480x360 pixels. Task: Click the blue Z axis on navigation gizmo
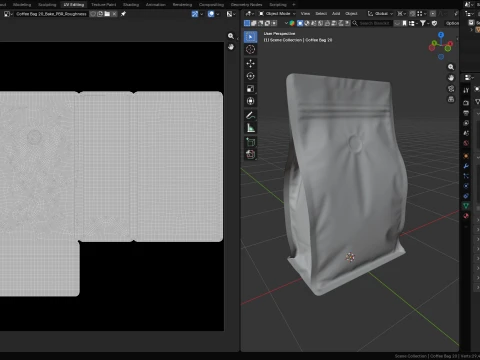point(441,35)
